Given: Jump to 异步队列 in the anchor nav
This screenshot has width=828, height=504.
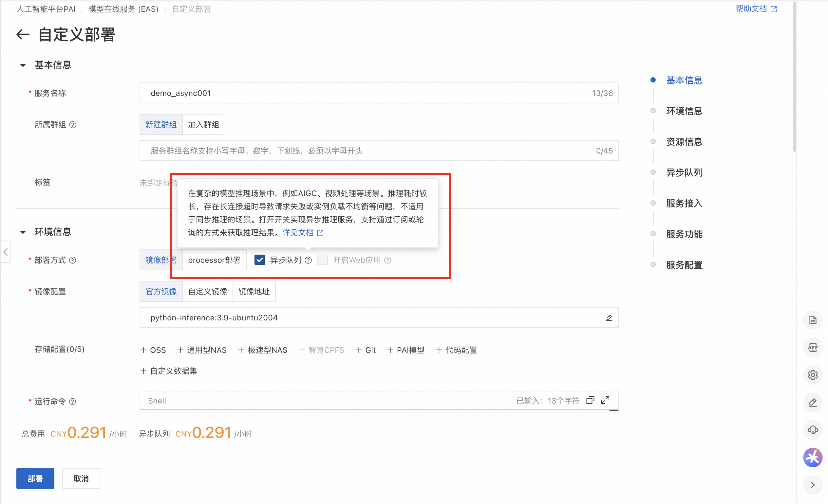Looking at the screenshot, I should pyautogui.click(x=684, y=172).
